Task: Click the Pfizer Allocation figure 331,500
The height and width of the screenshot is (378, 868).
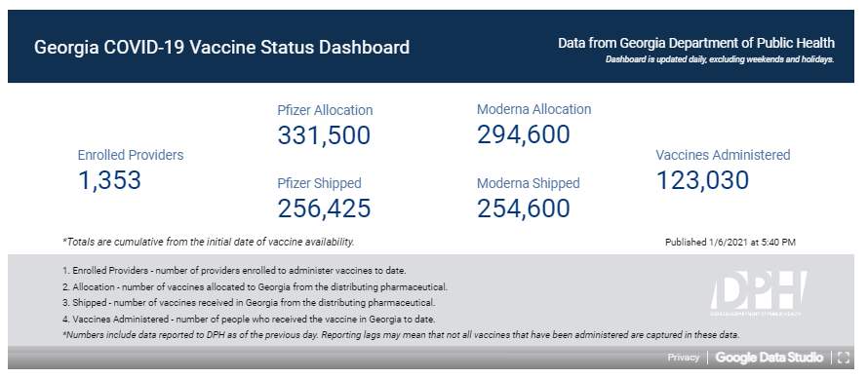Action: pyautogui.click(x=324, y=135)
